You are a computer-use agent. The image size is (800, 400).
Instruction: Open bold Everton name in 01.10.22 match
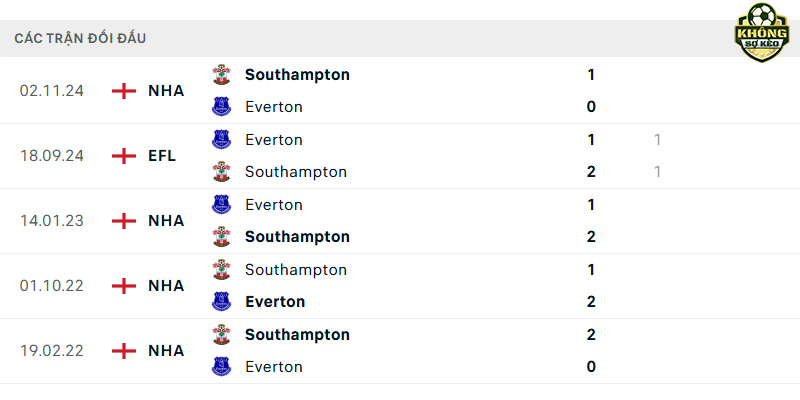[x=275, y=302]
